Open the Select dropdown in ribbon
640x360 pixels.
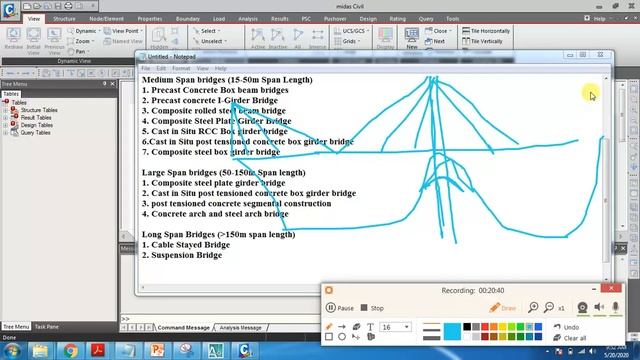coord(207,31)
